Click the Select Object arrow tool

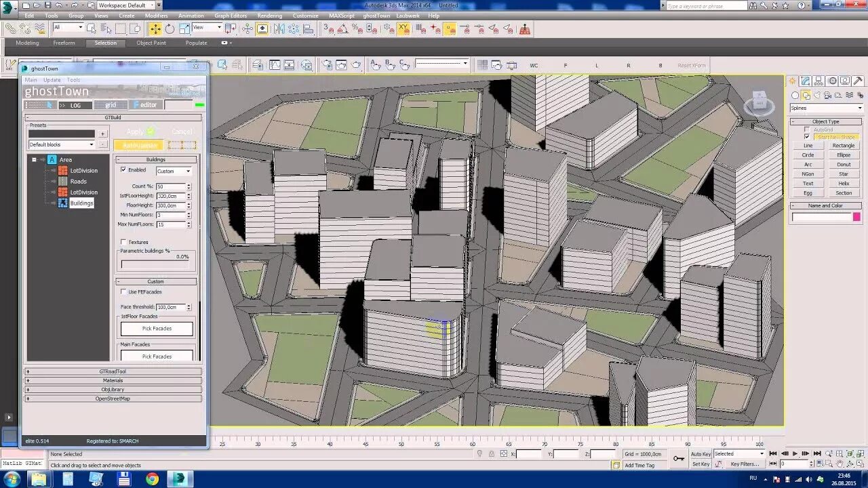[92, 28]
